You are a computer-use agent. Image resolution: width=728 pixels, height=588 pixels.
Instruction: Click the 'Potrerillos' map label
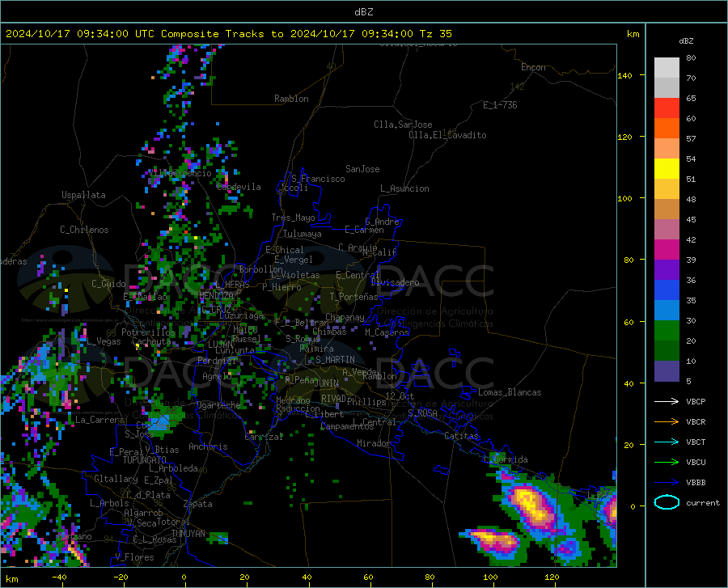148,332
